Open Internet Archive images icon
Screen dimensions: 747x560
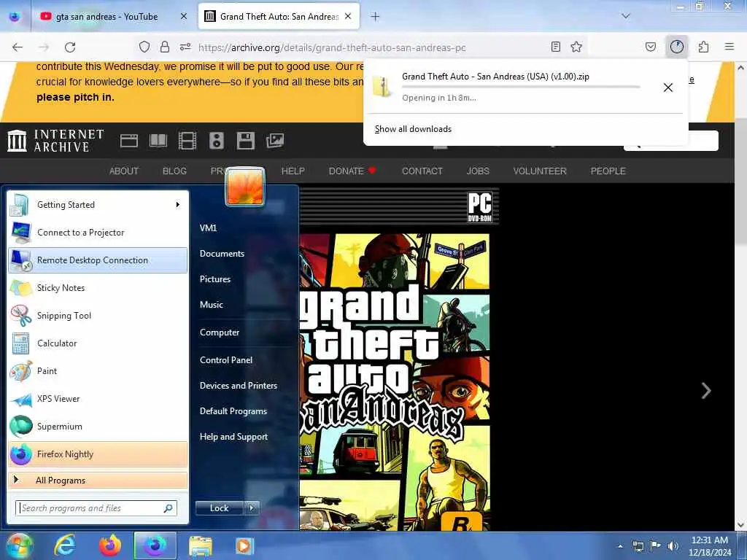pos(275,141)
